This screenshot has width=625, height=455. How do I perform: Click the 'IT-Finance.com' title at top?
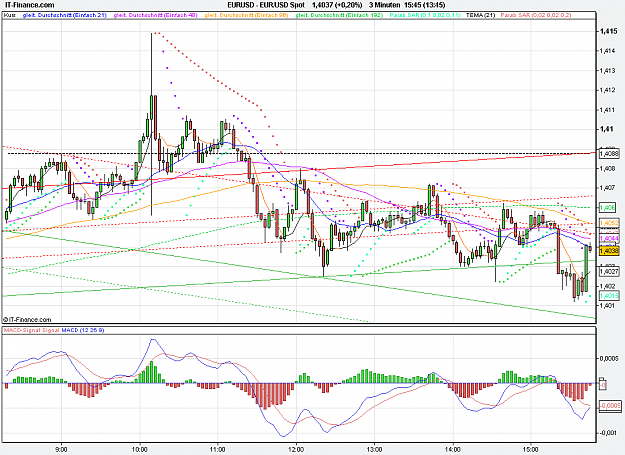pyautogui.click(x=28, y=5)
